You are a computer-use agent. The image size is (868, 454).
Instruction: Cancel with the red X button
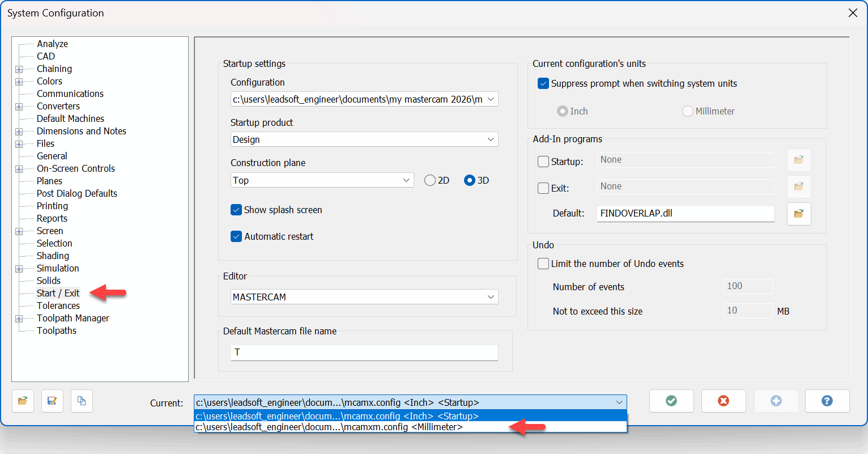[x=724, y=401]
